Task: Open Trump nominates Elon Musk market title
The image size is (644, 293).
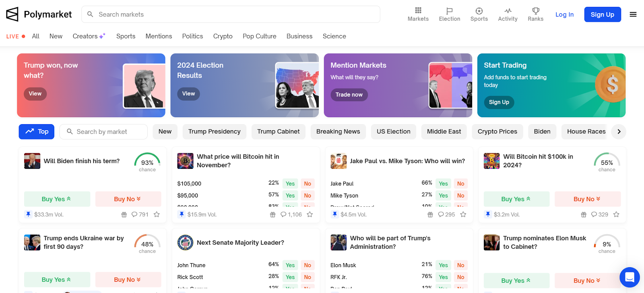Action: pos(544,243)
